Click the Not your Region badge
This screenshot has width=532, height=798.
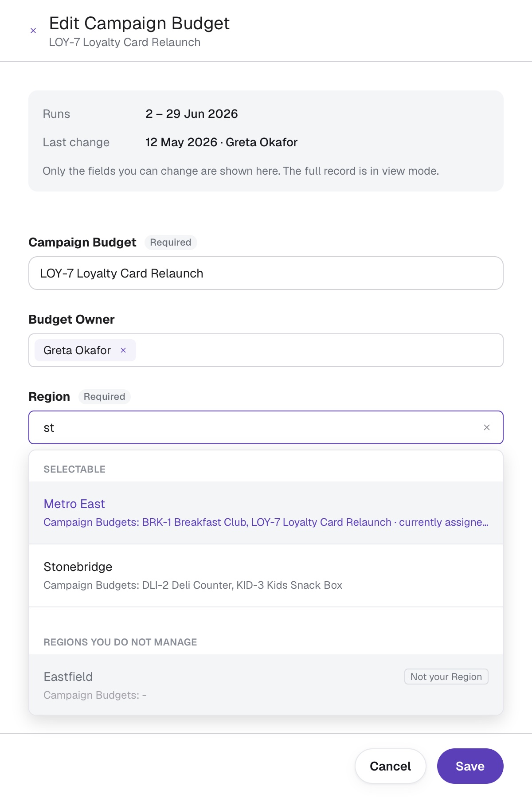click(446, 677)
